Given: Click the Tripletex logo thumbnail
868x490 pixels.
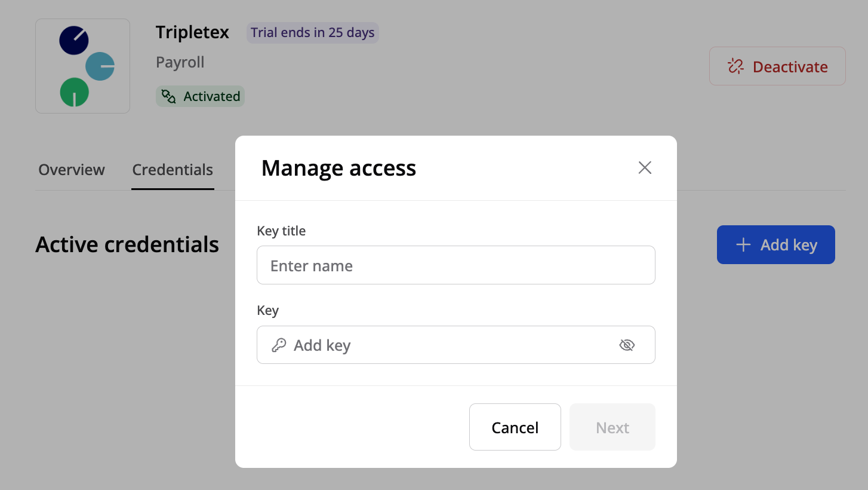Looking at the screenshot, I should [82, 66].
